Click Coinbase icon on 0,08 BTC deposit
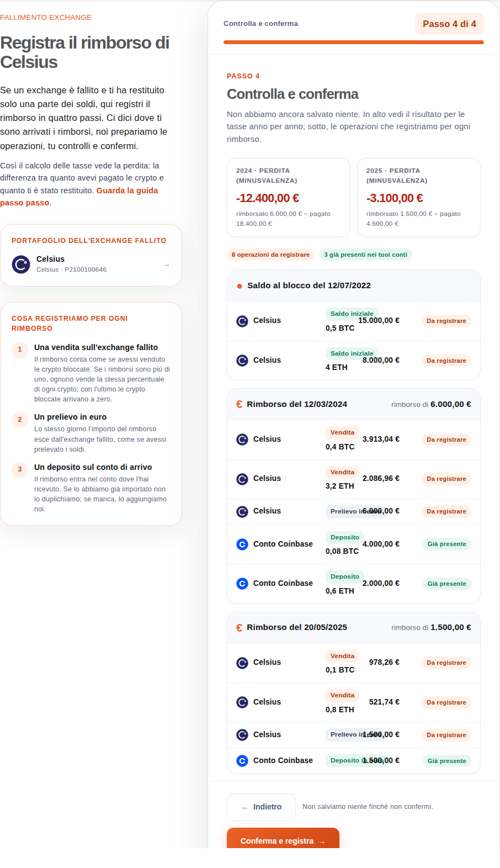500x868 pixels. 242,544
